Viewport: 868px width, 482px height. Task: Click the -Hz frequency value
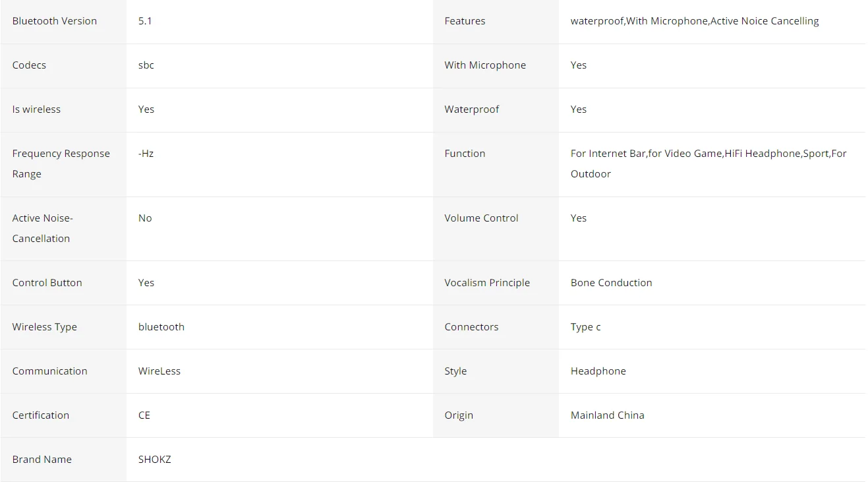pyautogui.click(x=146, y=154)
